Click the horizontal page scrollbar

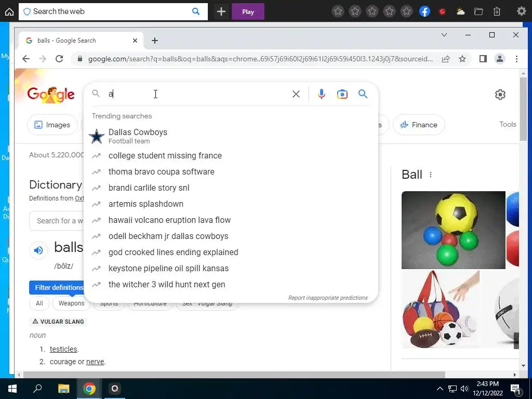234,375
